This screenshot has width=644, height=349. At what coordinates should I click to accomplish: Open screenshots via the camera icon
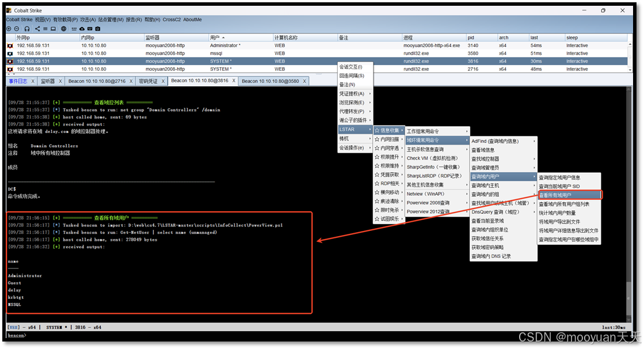pos(97,29)
